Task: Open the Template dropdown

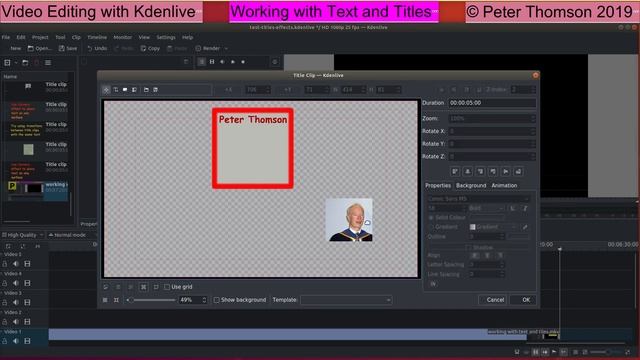Action: (x=346, y=300)
